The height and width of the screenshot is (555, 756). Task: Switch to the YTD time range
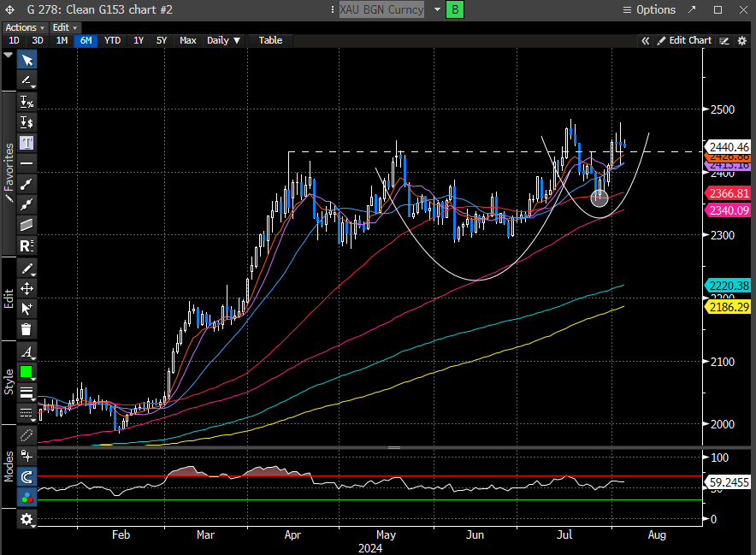point(112,40)
